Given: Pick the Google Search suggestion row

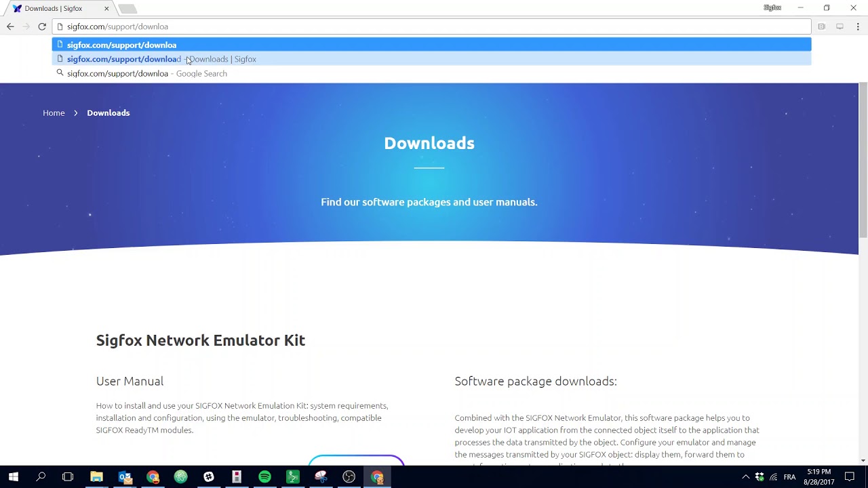Looking at the screenshot, I should tap(431, 73).
